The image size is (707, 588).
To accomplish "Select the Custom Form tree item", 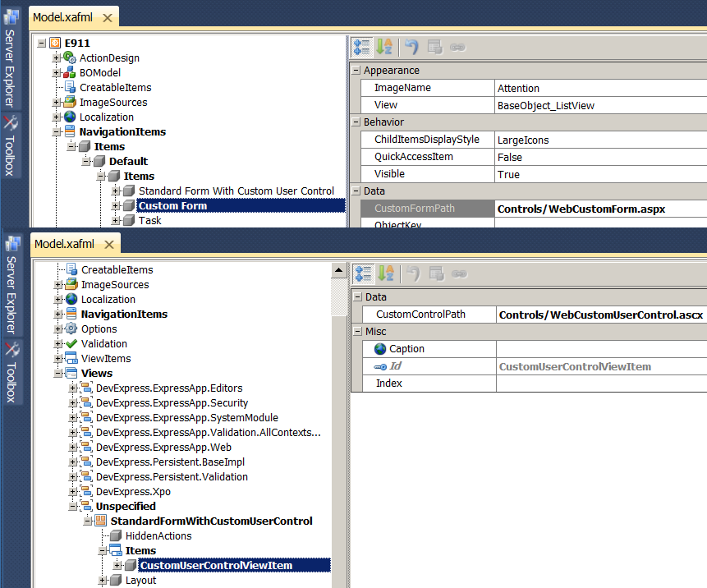I will 172,205.
